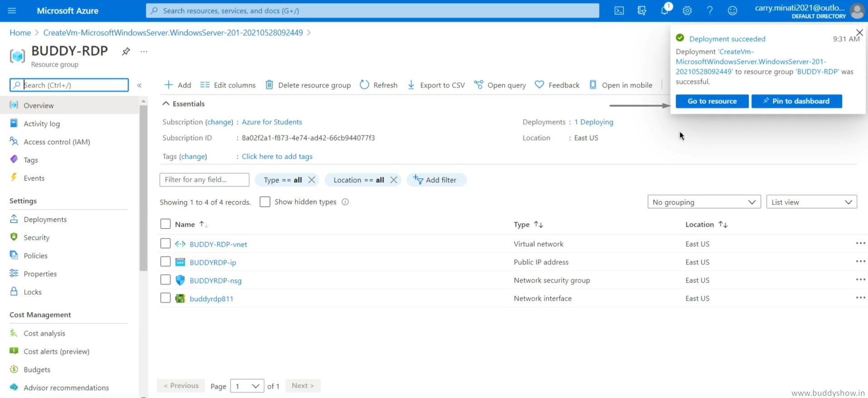Image resolution: width=868 pixels, height=398 pixels.
Task: Click Open in mobile
Action: coord(621,85)
